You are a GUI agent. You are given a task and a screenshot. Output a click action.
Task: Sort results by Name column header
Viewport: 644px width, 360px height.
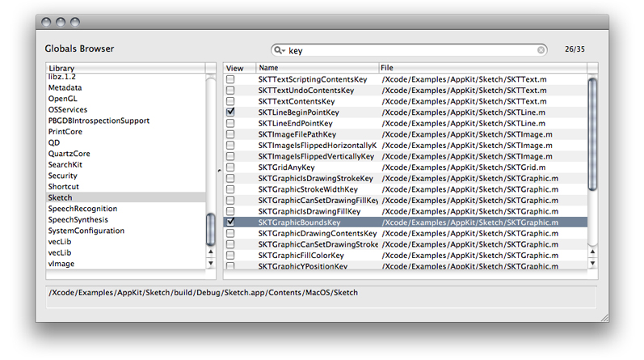click(x=317, y=68)
